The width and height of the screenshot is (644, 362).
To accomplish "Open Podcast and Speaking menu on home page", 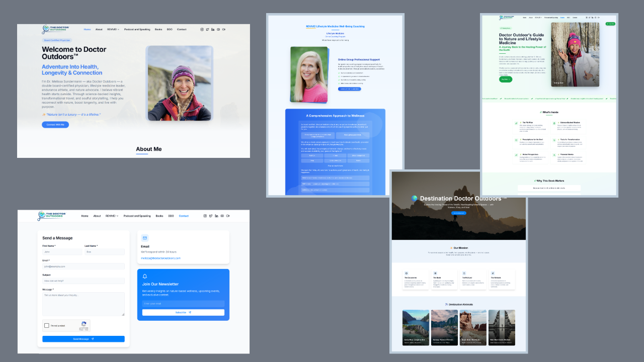I will click(x=137, y=30).
